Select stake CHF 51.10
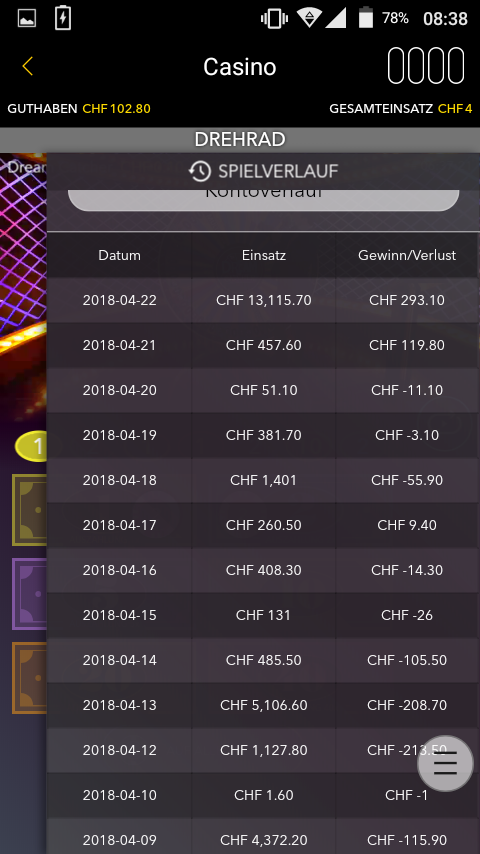Screen dimensions: 480x854 pos(264,390)
